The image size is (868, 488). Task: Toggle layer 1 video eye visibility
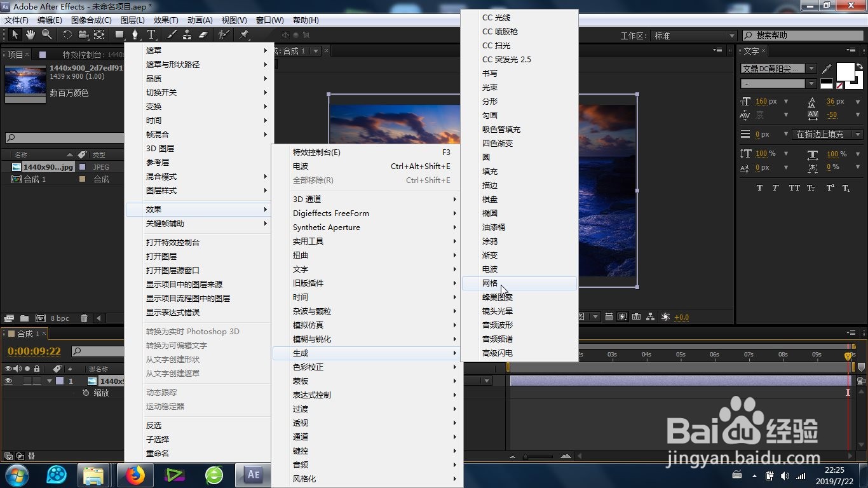pos(8,381)
